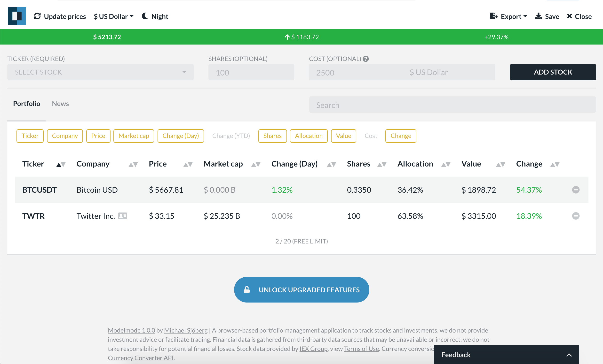Open the Twitter Inc. company info card icon
Screen dimensions: 603x364
tap(122, 216)
